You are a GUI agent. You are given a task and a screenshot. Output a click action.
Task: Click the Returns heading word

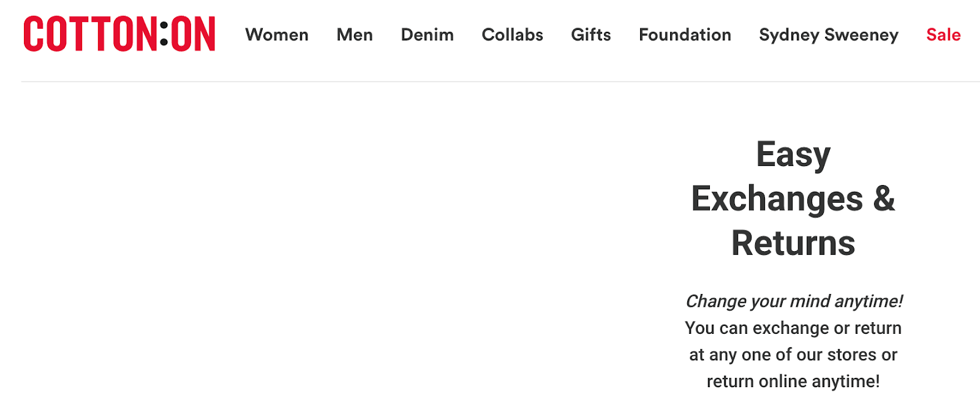click(x=793, y=243)
